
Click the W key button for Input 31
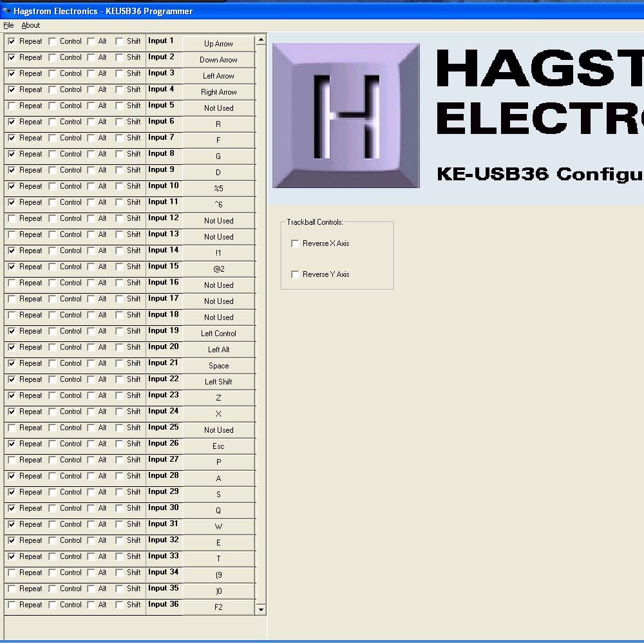click(218, 526)
